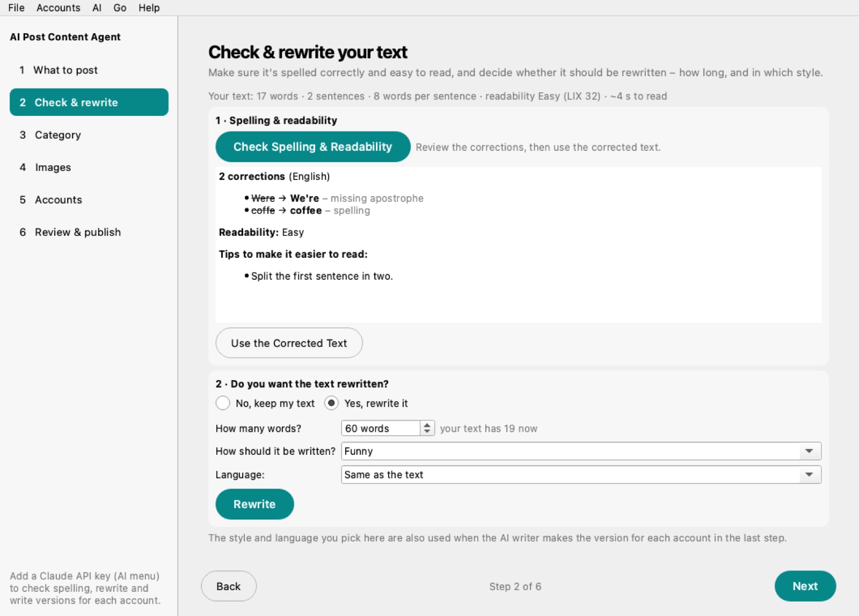Click the "Readability: Easy" line
The width and height of the screenshot is (859, 616).
[x=261, y=232]
